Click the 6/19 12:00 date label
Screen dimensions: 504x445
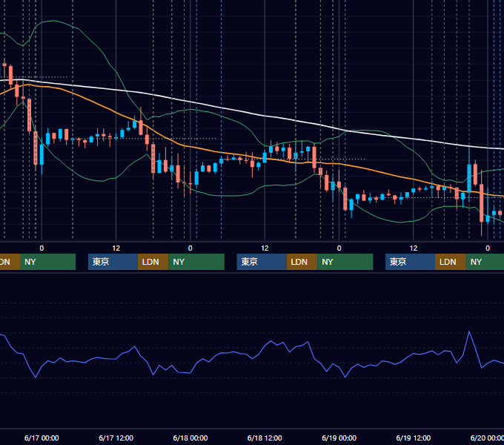pos(414,438)
